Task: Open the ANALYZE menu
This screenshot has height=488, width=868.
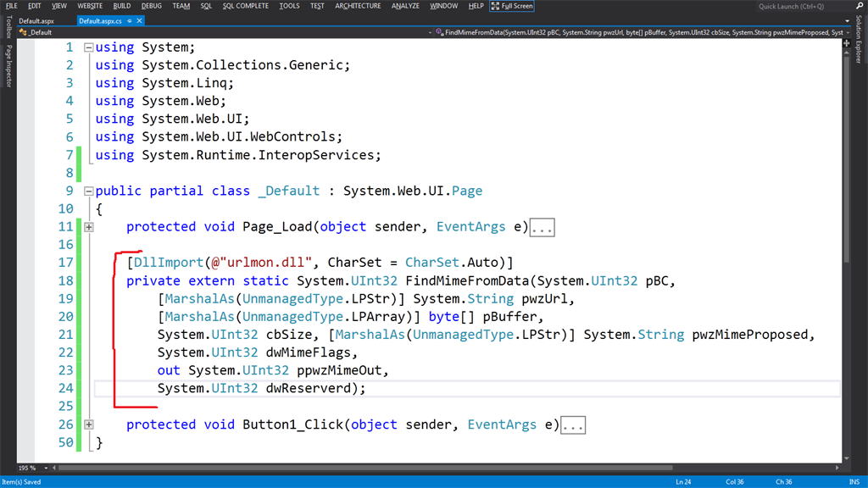Action: (405, 6)
